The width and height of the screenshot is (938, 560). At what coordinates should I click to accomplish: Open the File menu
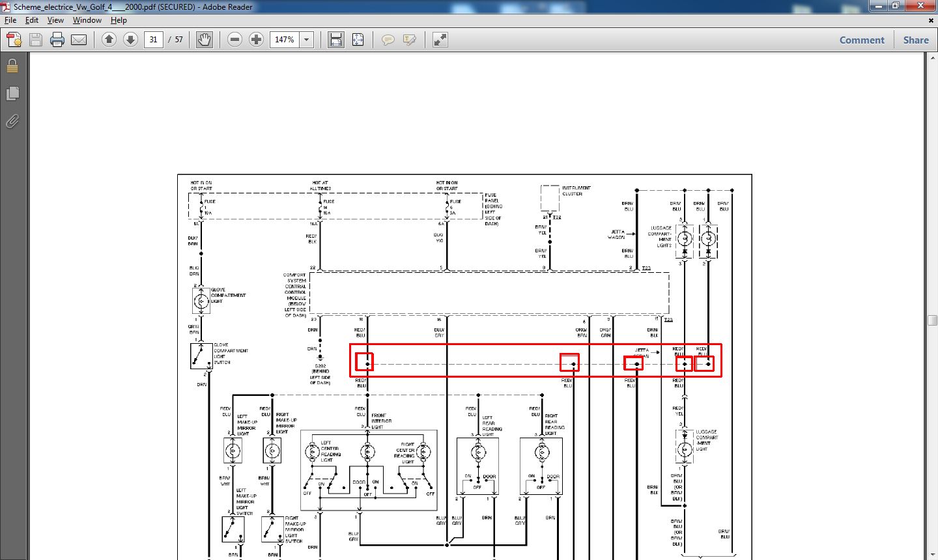click(x=10, y=20)
